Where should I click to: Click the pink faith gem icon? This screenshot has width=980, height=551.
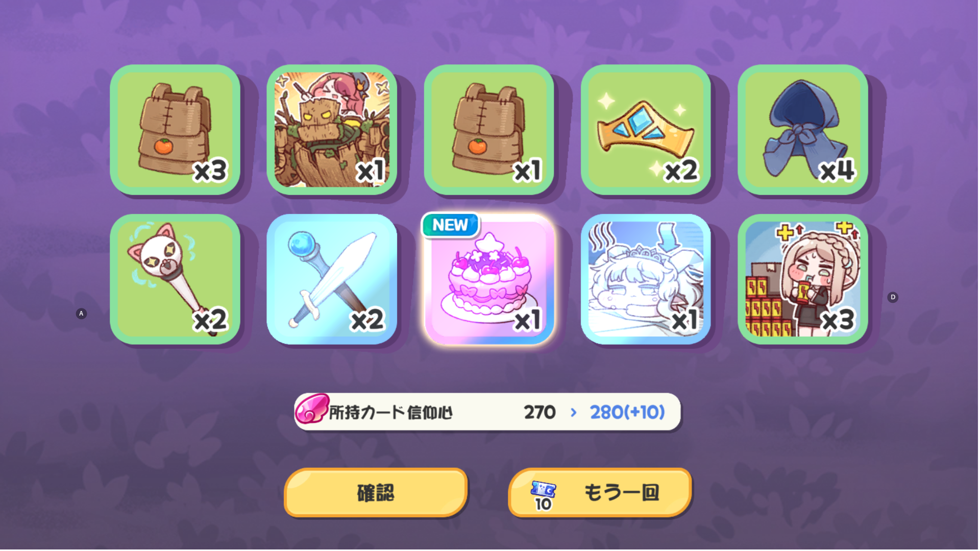click(x=311, y=409)
